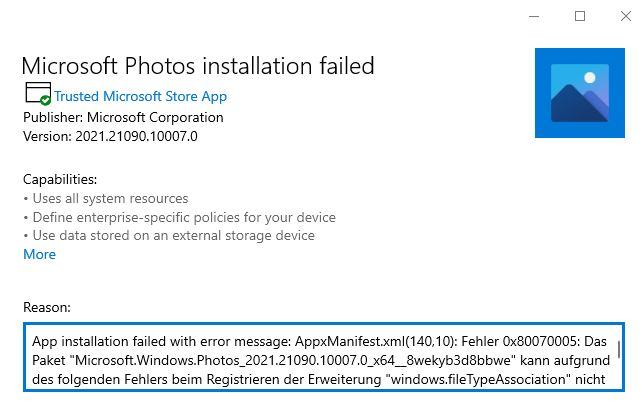
Task: Click the Version 2021.21090.10007.0 text
Action: (x=110, y=136)
